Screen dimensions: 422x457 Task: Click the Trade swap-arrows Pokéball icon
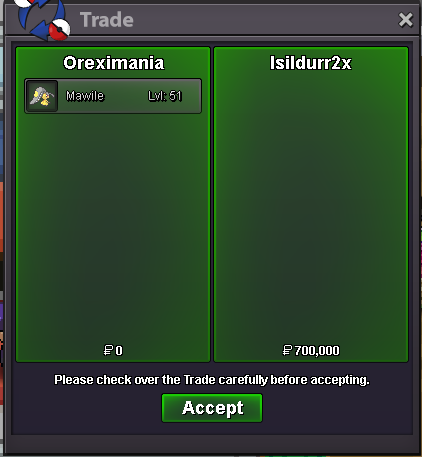43,19
